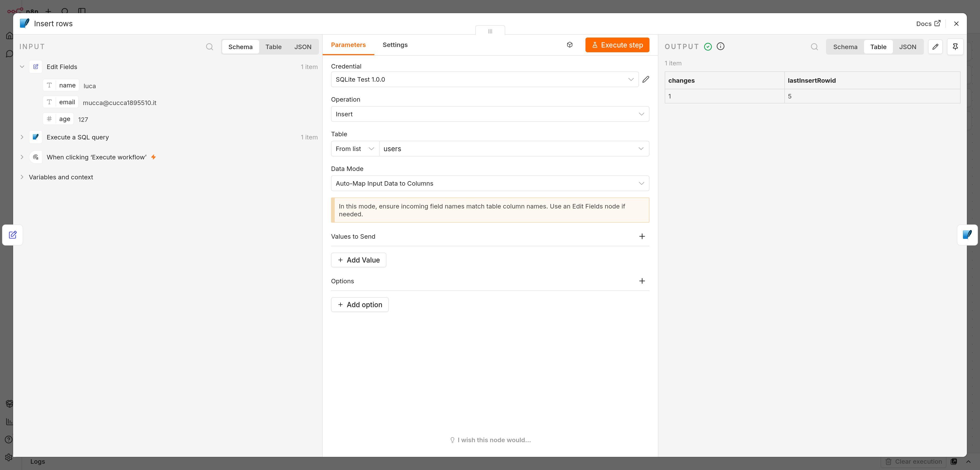
Task: Open Settings gear in the left sidebar
Action: (9, 457)
